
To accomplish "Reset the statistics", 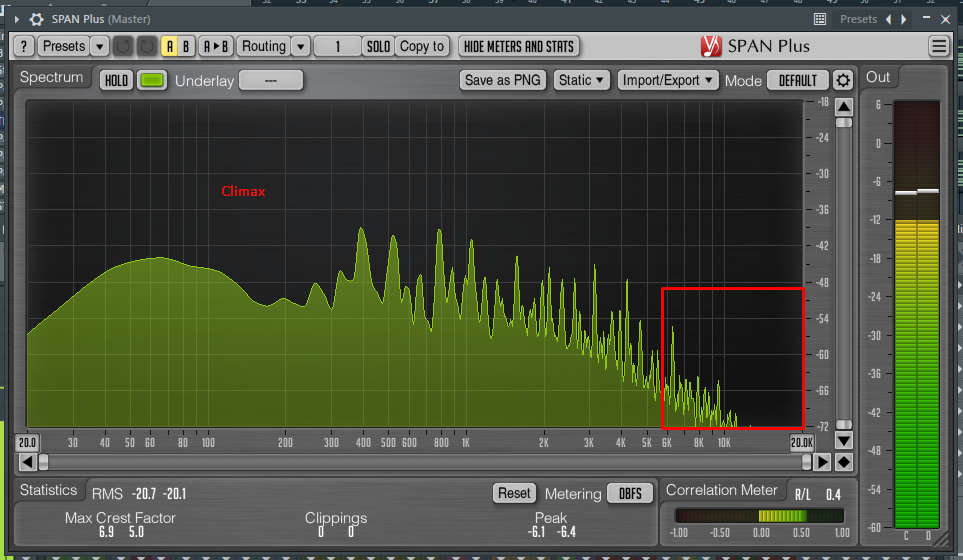I will click(514, 493).
